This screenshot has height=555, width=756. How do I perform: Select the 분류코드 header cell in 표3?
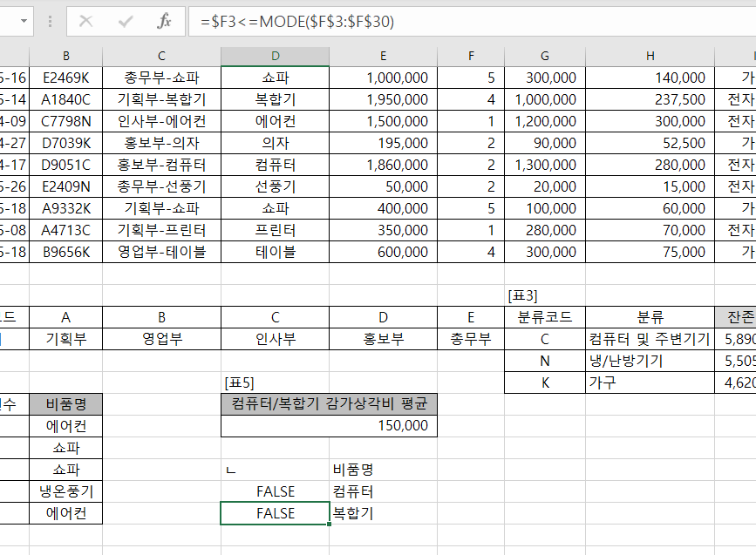click(544, 317)
